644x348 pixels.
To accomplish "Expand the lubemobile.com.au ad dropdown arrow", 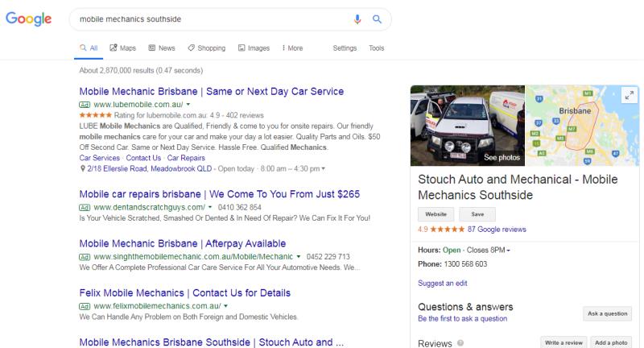I will pyautogui.click(x=188, y=105).
